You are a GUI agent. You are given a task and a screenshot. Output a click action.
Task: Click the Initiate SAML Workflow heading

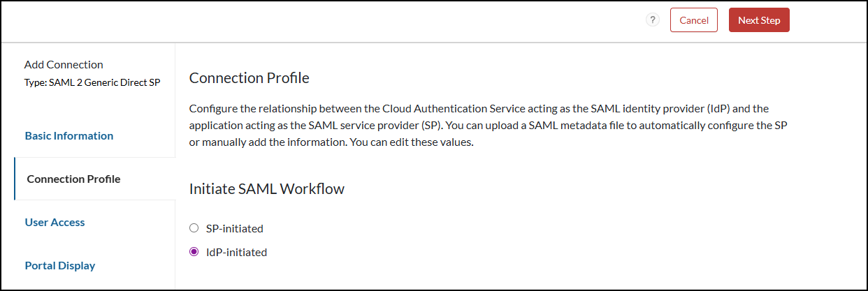pos(266,188)
